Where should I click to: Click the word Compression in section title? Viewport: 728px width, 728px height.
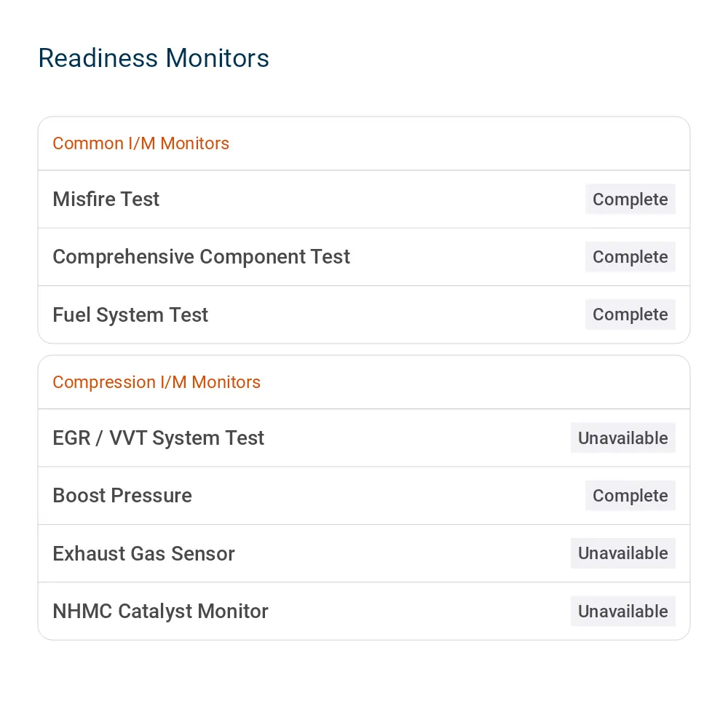click(104, 383)
